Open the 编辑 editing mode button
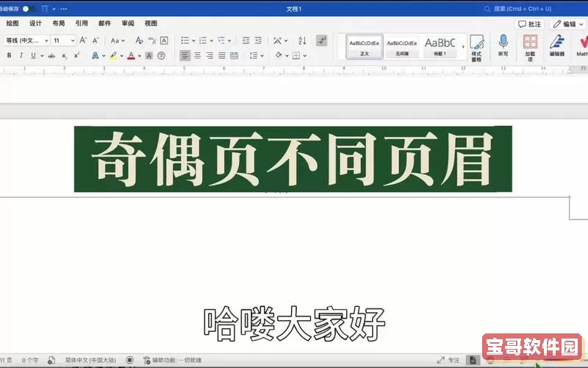Image resolution: width=588 pixels, height=368 pixels. (x=568, y=24)
